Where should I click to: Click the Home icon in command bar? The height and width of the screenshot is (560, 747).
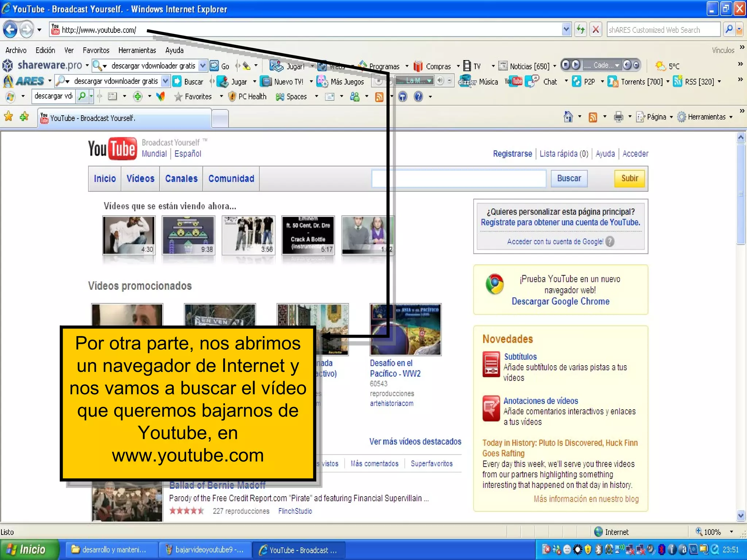point(568,117)
